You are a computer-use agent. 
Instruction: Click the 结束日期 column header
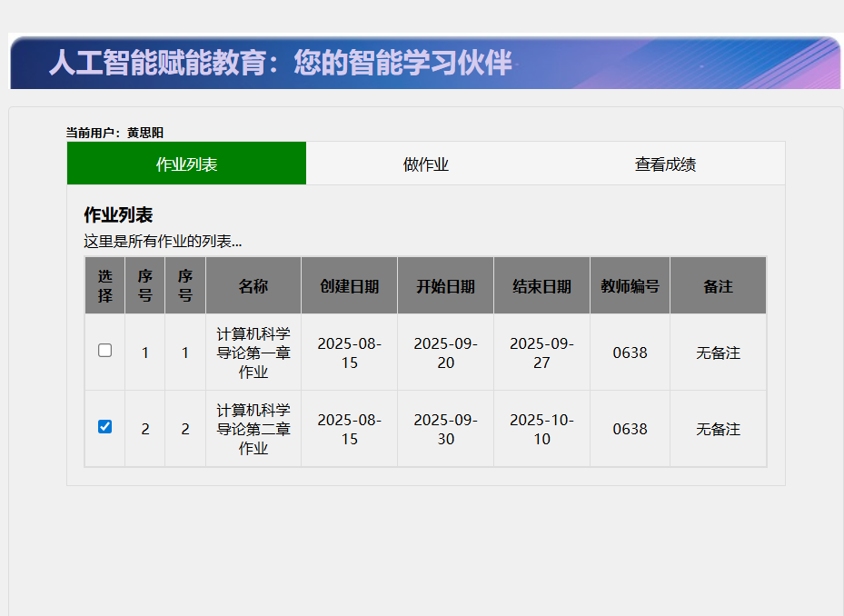(541, 286)
